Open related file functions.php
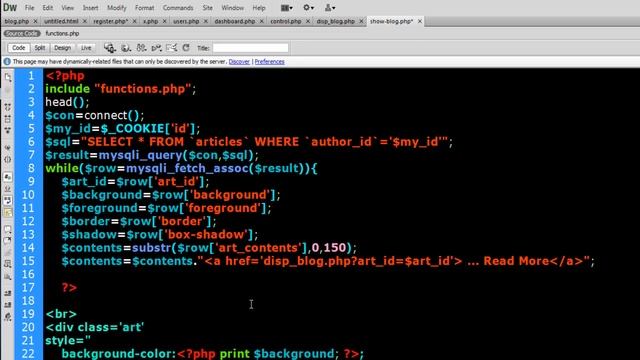The width and height of the screenshot is (640, 360). pos(62,33)
